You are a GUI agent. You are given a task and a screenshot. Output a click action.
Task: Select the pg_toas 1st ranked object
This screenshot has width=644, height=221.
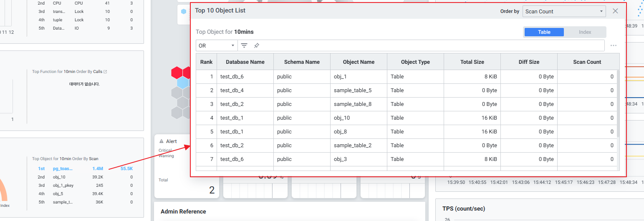click(63, 168)
